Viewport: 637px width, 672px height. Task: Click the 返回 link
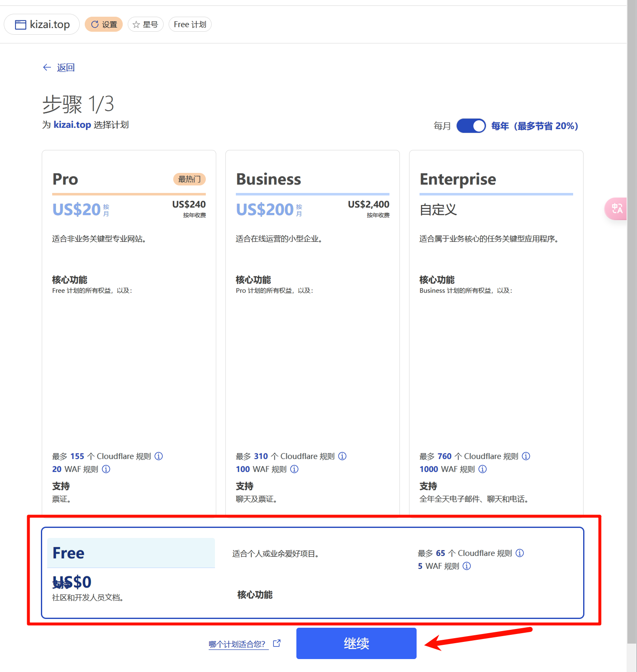66,67
